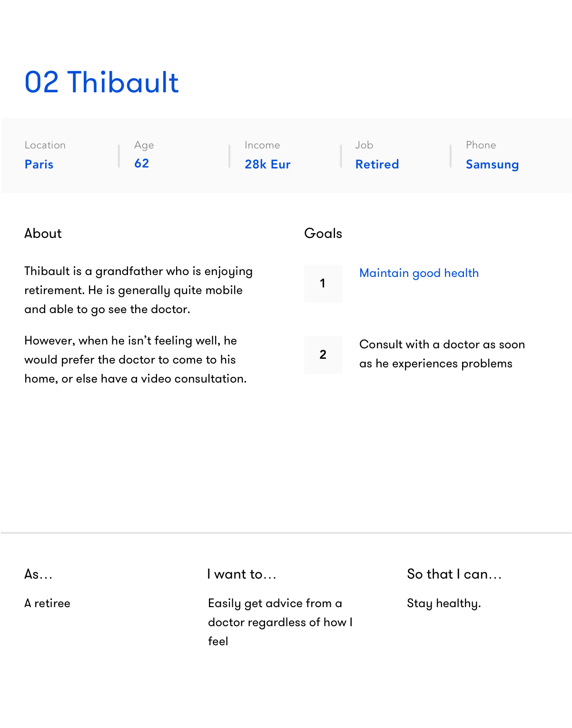
Task: Select the 28k Eur income value
Action: 267,164
